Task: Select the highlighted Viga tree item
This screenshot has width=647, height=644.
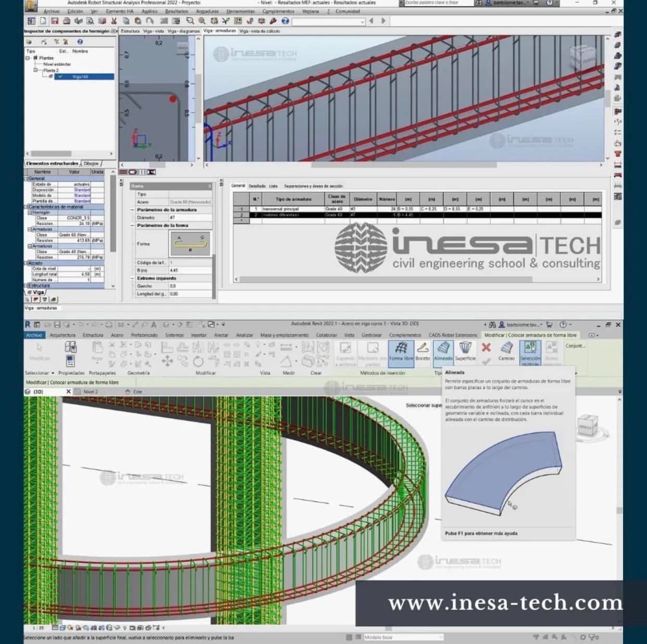Action: coord(84,77)
